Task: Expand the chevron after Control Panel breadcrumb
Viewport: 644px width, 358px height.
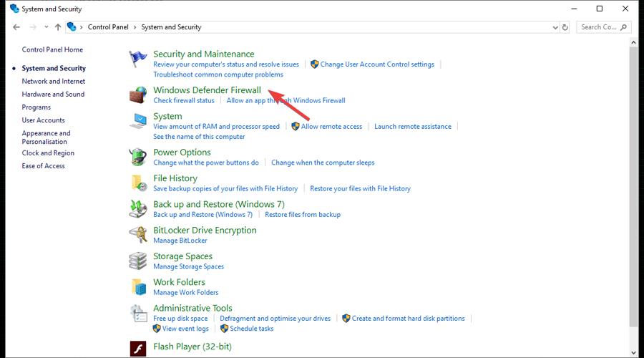Action: [x=135, y=27]
